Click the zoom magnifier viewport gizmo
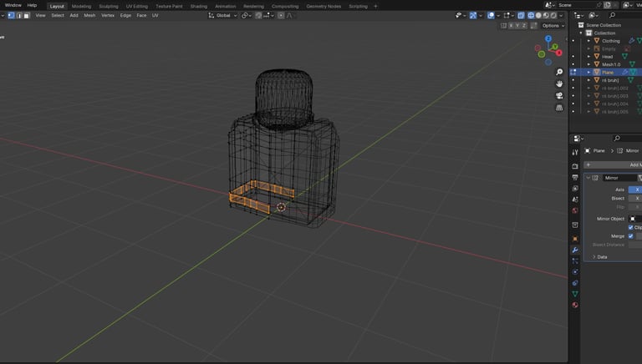Screen dimensions: 642x364 (x=559, y=72)
